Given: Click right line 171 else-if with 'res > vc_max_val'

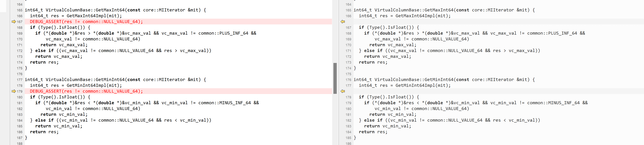Looking at the screenshot, I should click(450, 51).
